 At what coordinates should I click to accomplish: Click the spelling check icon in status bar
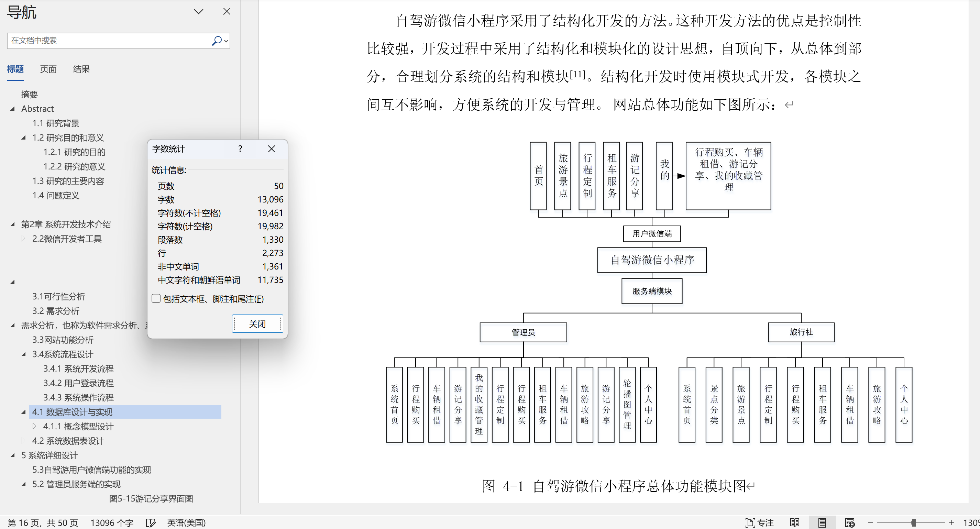tap(151, 522)
